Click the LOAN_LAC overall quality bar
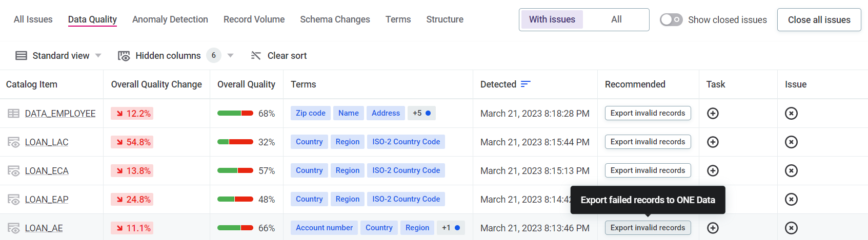Viewport: 868px width, 240px height. tap(235, 142)
